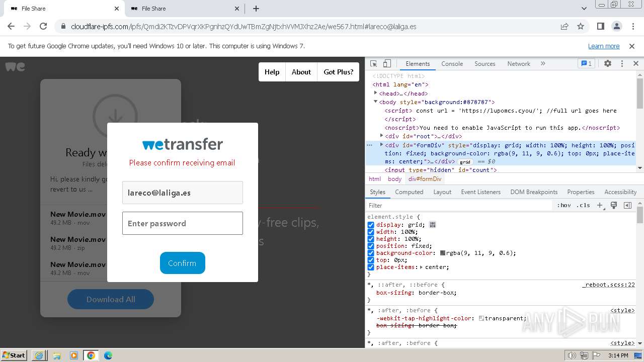Click the Enter password field
644x362 pixels.
point(182,223)
